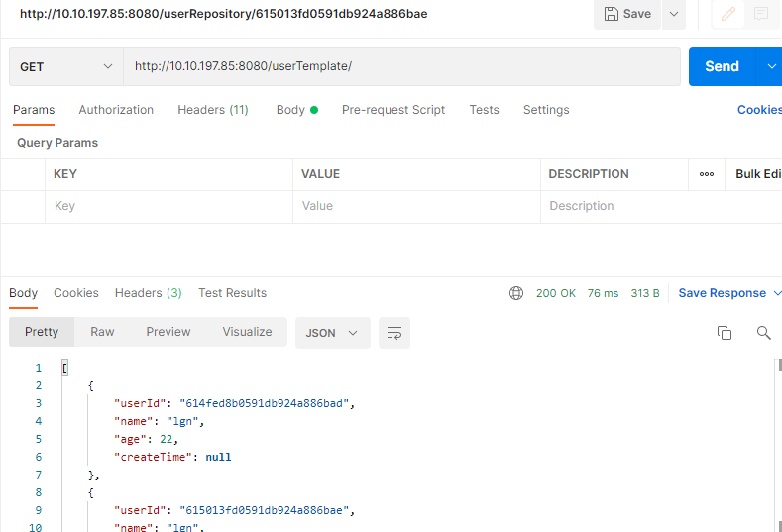Click userId value 615013fd0591db924a886bae
Viewport: 782px width, 532px height.
tap(265, 510)
